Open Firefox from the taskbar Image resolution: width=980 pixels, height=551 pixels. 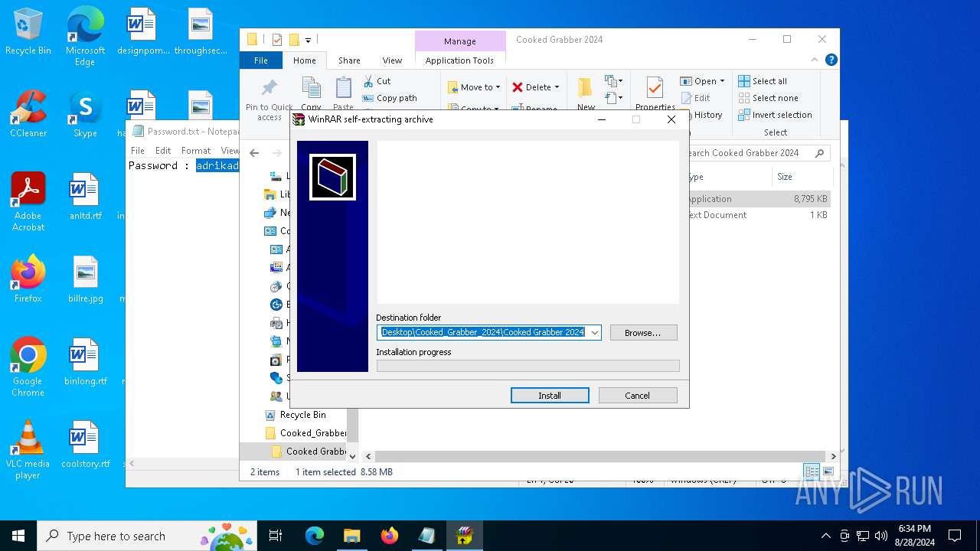[390, 536]
